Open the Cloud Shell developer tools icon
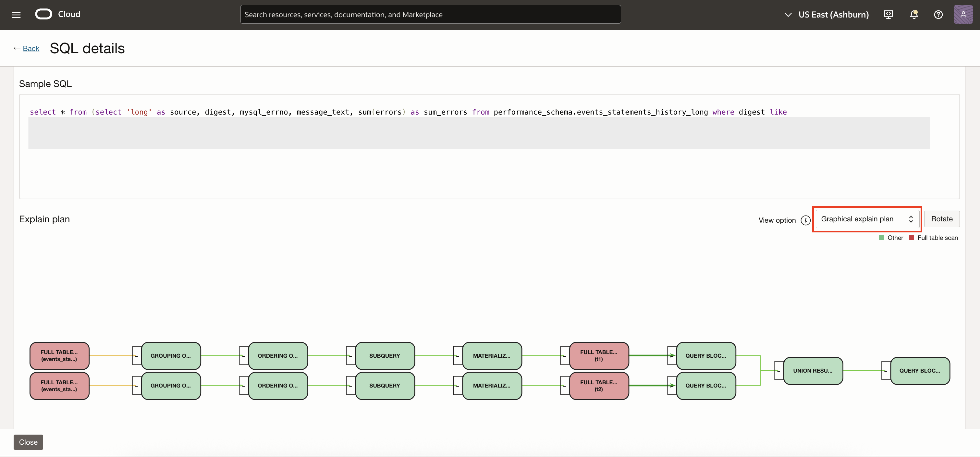Screen dimensions: 980x457 click(888, 15)
